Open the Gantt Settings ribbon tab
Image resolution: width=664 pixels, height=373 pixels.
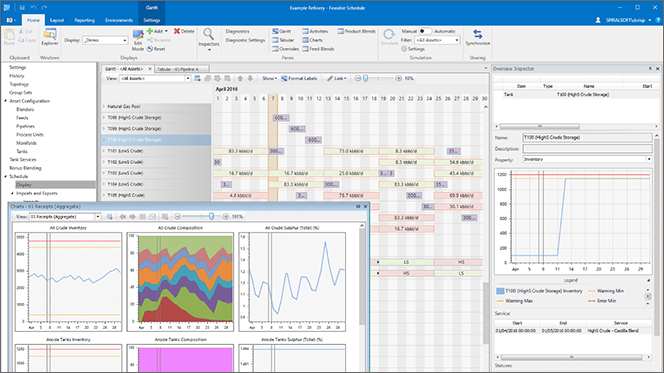(151, 20)
